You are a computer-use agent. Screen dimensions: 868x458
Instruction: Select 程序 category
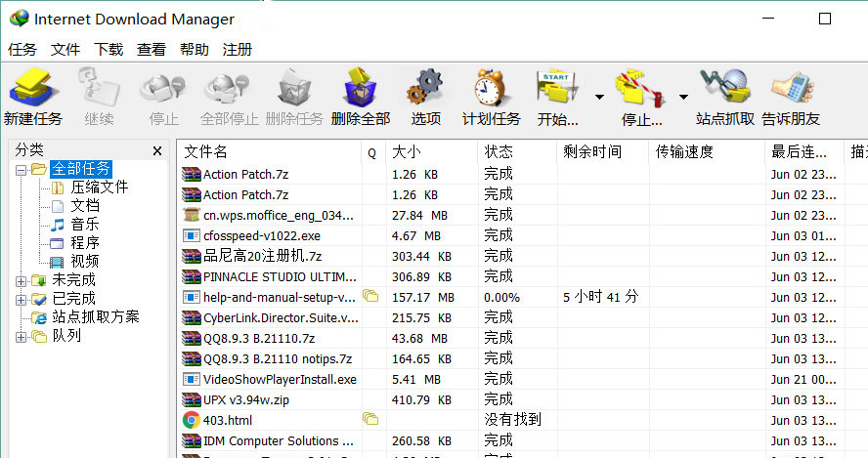pyautogui.click(x=85, y=243)
